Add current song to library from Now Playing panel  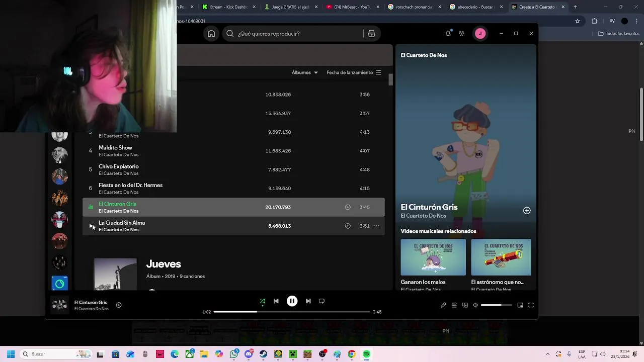coord(527,211)
